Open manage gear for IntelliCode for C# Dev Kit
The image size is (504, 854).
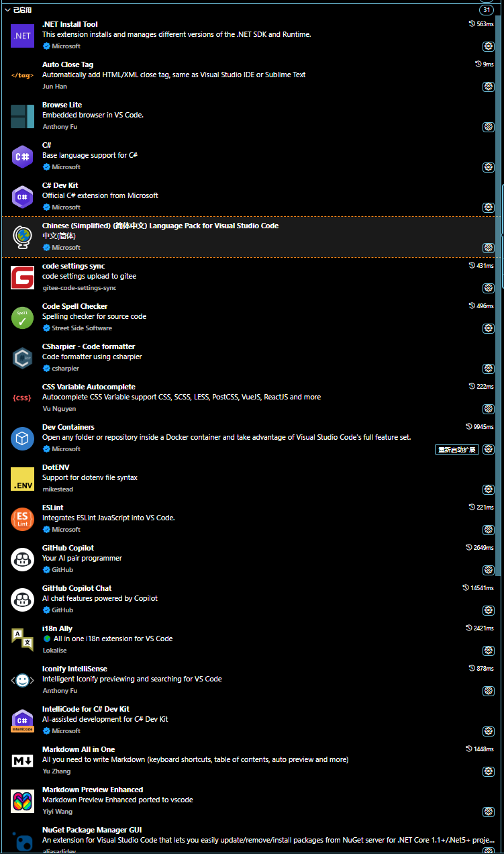[x=488, y=731]
